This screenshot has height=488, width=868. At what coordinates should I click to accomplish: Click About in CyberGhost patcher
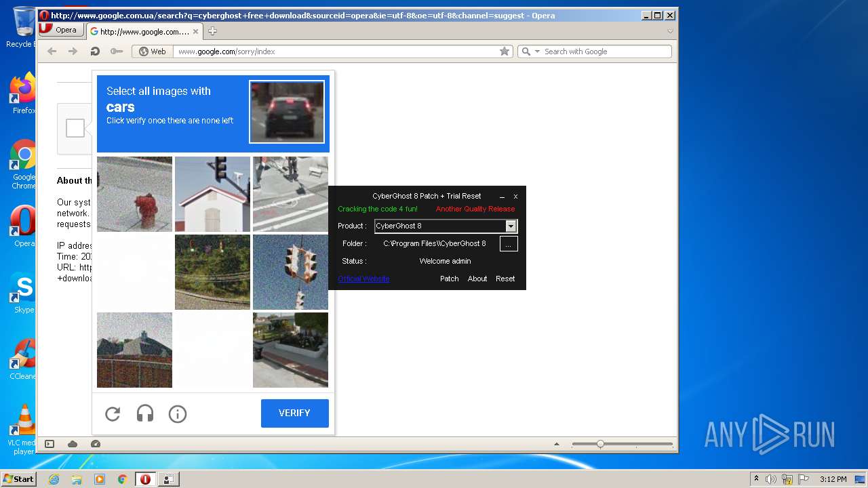(477, 279)
